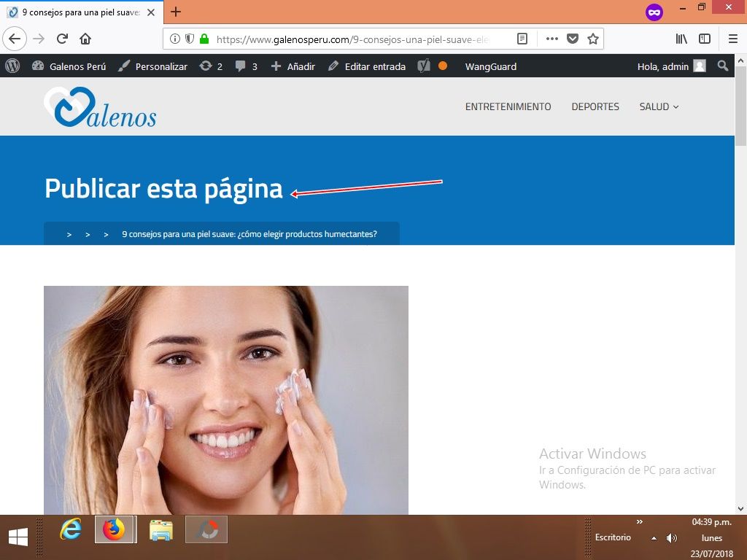Click the page scrollbar down arrow
747x560 pixels.
click(x=740, y=508)
